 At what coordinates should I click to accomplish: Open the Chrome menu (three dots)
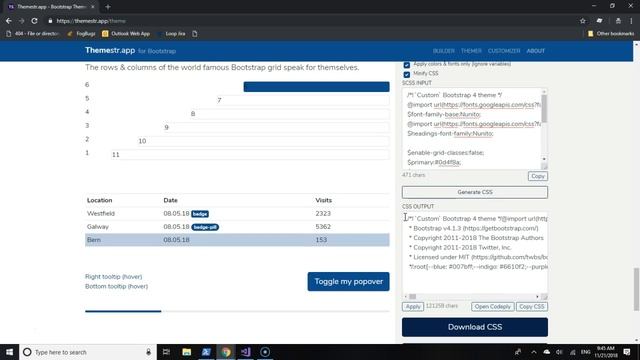[x=631, y=21]
